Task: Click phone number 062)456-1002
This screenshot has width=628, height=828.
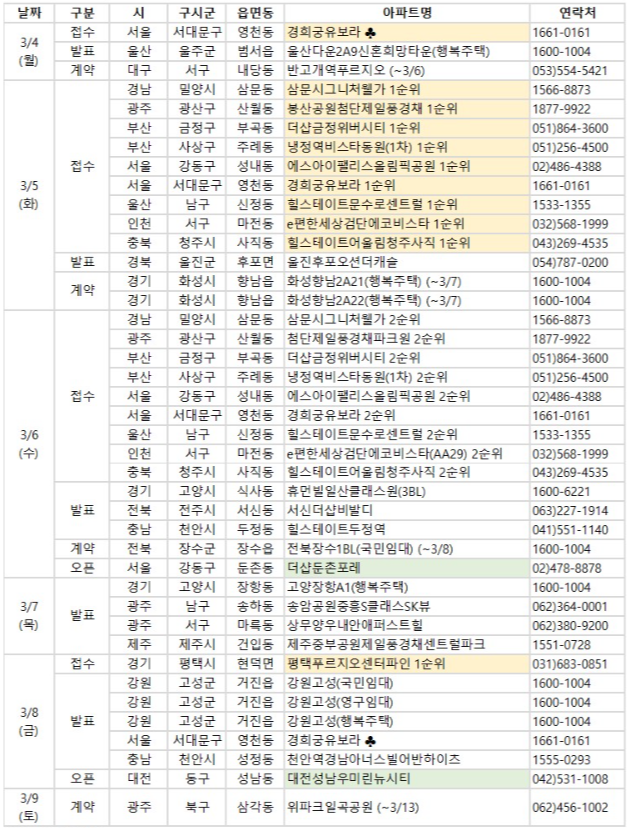Action: click(x=570, y=807)
